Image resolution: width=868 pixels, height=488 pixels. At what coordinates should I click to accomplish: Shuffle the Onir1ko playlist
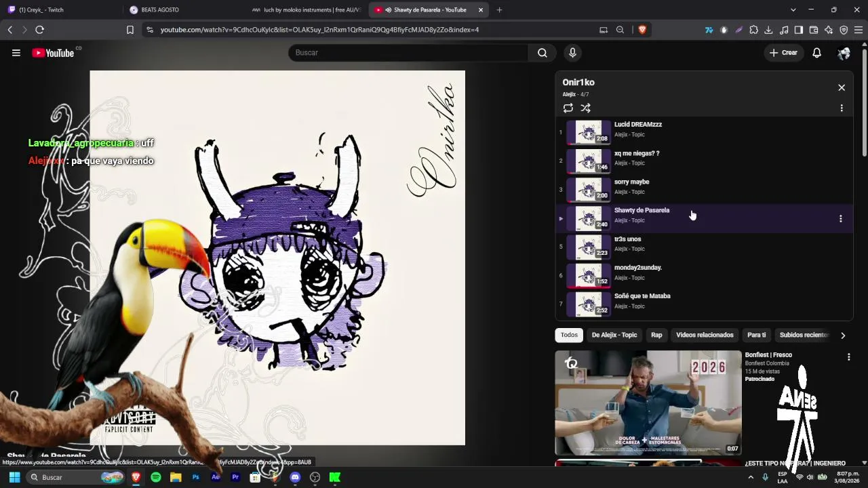(x=585, y=108)
